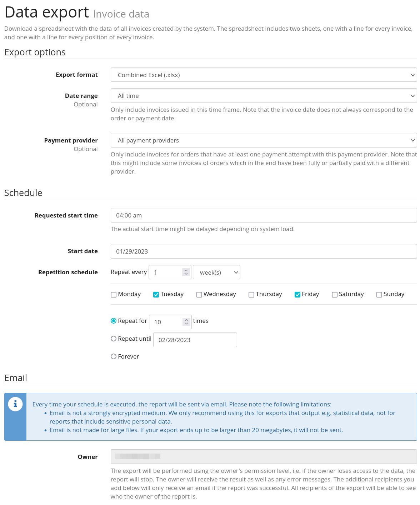Open the Payment provider dropdown
Viewport: 420px width, 505px height.
coord(264,140)
